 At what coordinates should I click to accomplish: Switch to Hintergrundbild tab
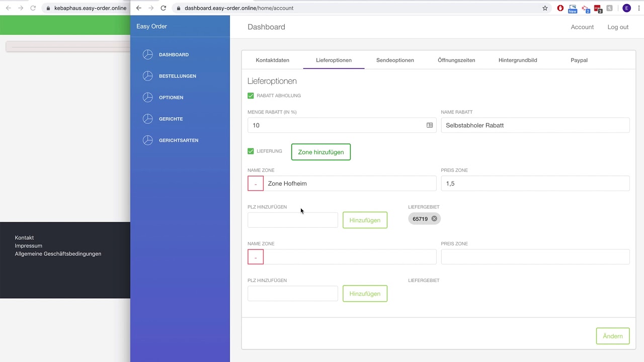518,60
